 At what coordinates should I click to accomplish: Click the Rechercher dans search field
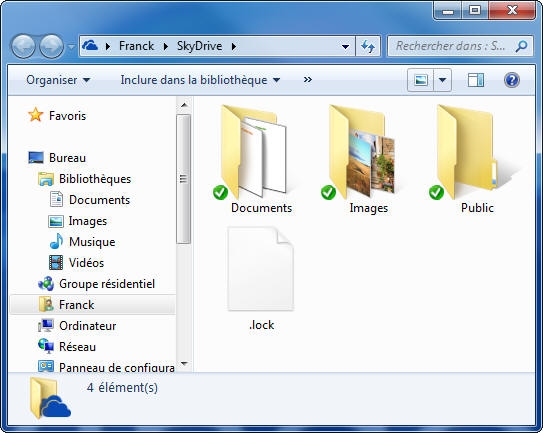click(450, 46)
